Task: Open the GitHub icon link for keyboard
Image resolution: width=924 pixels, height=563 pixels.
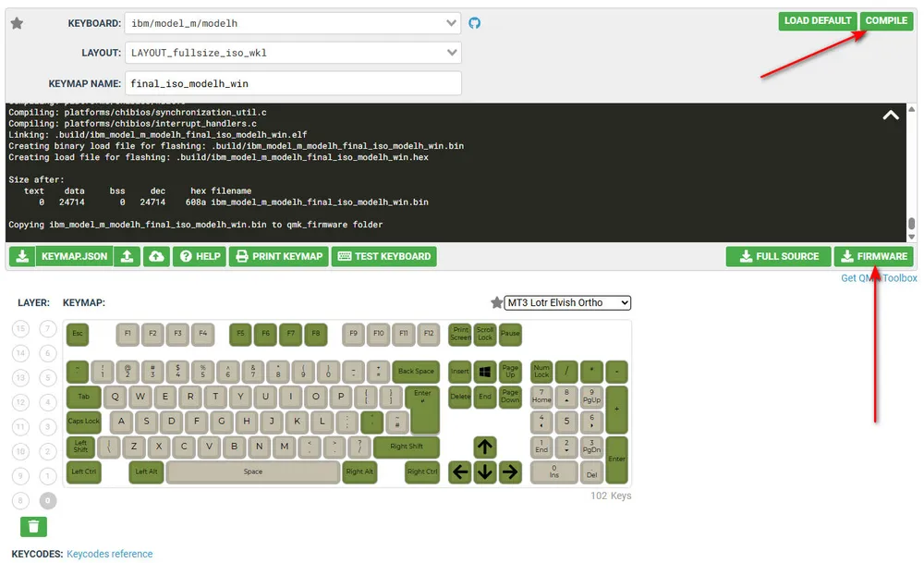Action: coord(475,23)
